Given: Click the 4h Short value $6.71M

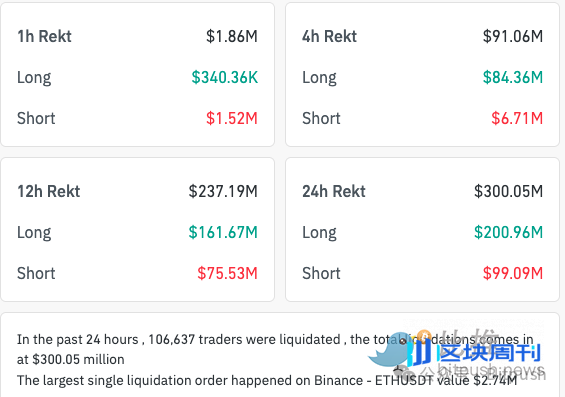Looking at the screenshot, I should 517,119.
